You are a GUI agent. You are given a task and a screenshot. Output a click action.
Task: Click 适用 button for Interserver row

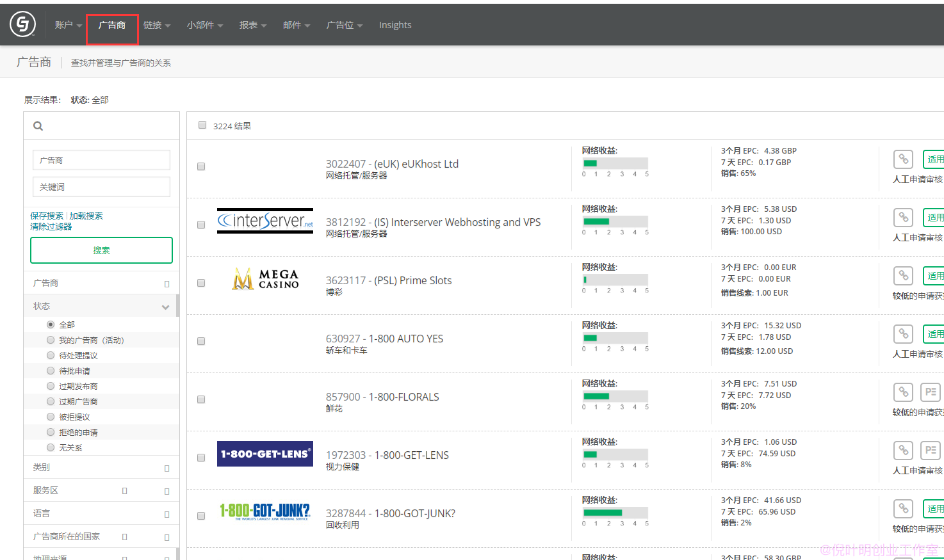pyautogui.click(x=933, y=218)
